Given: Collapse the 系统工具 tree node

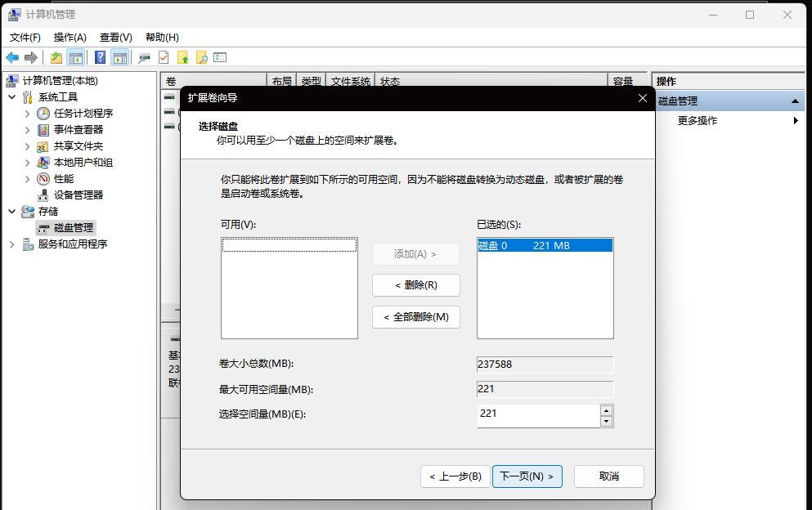Looking at the screenshot, I should pos(12,97).
